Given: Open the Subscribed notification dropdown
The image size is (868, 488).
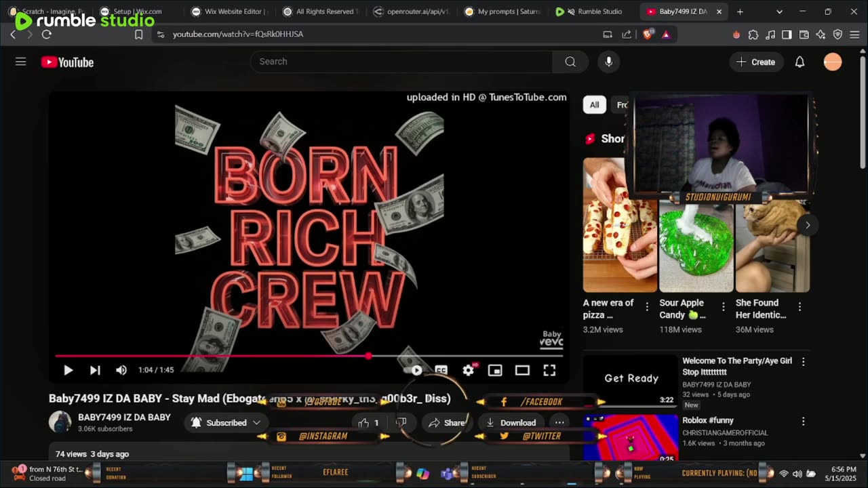Looking at the screenshot, I should 226,422.
